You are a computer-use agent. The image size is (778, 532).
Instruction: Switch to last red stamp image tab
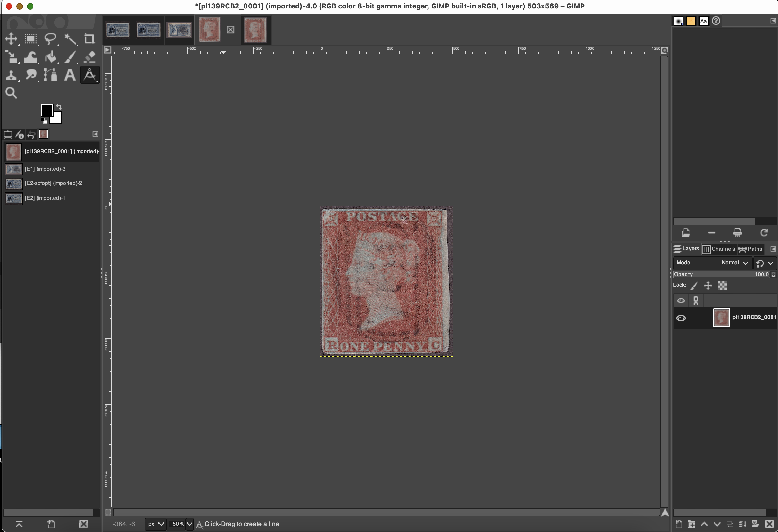click(256, 30)
